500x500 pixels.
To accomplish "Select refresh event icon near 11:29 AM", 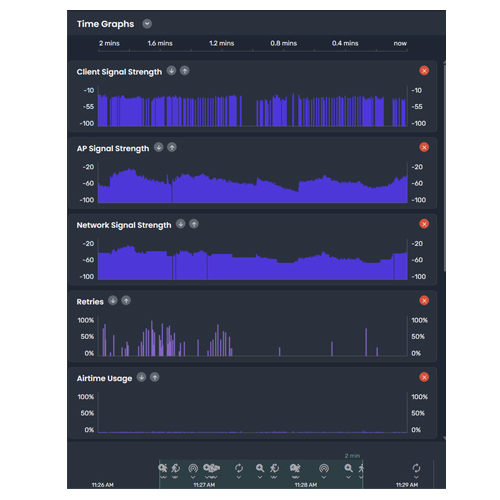I will 416,468.
